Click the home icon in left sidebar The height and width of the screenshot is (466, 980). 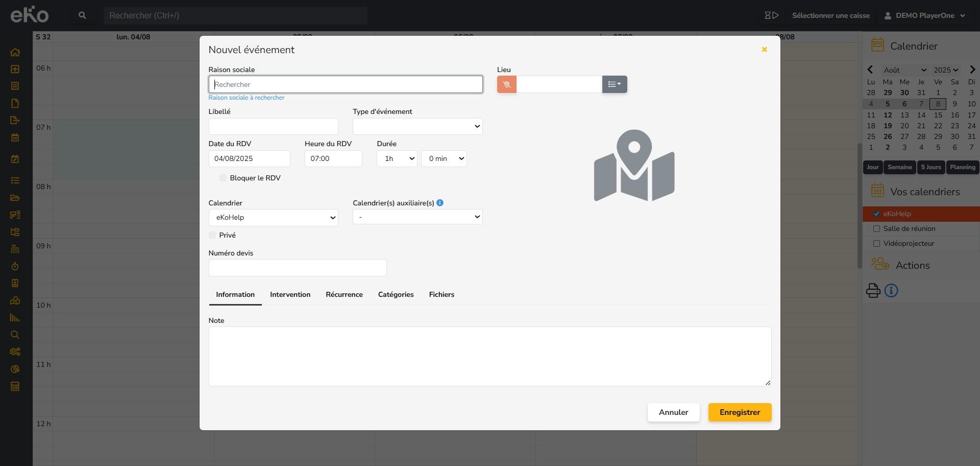(x=15, y=52)
